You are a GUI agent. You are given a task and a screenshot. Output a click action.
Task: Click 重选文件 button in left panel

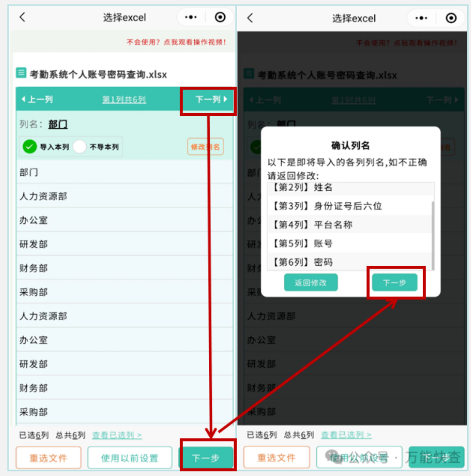tap(48, 458)
